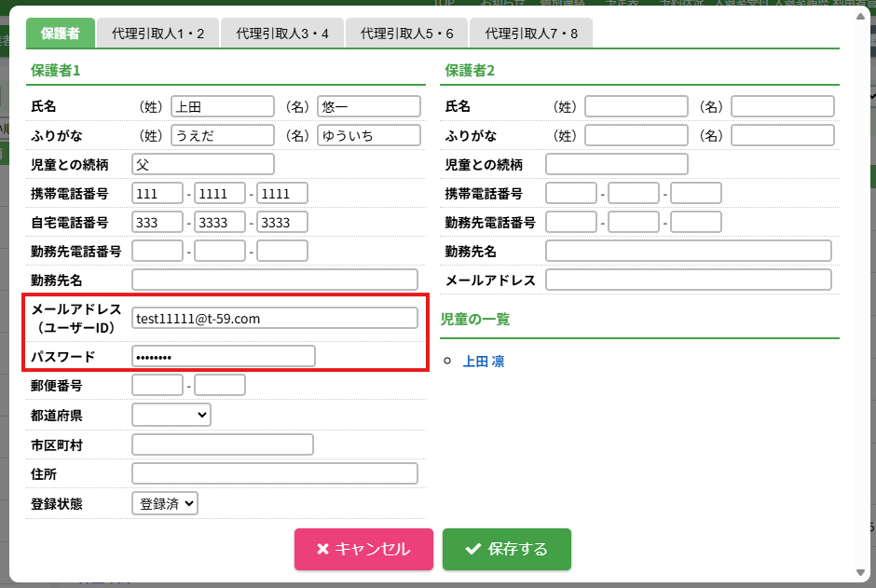Click the 保護者2 メールアドレス field
The width and height of the screenshot is (876, 588).
[x=688, y=280]
